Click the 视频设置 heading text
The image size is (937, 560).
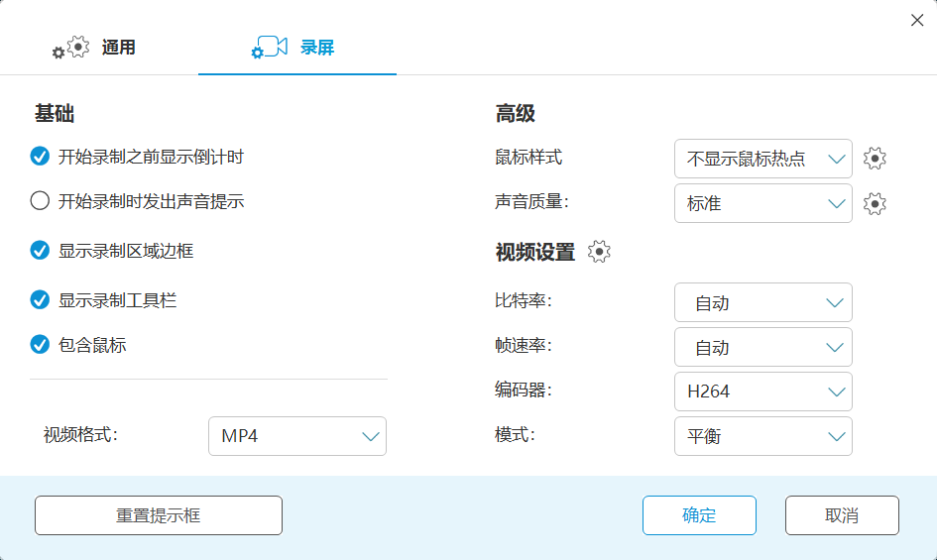pos(534,252)
